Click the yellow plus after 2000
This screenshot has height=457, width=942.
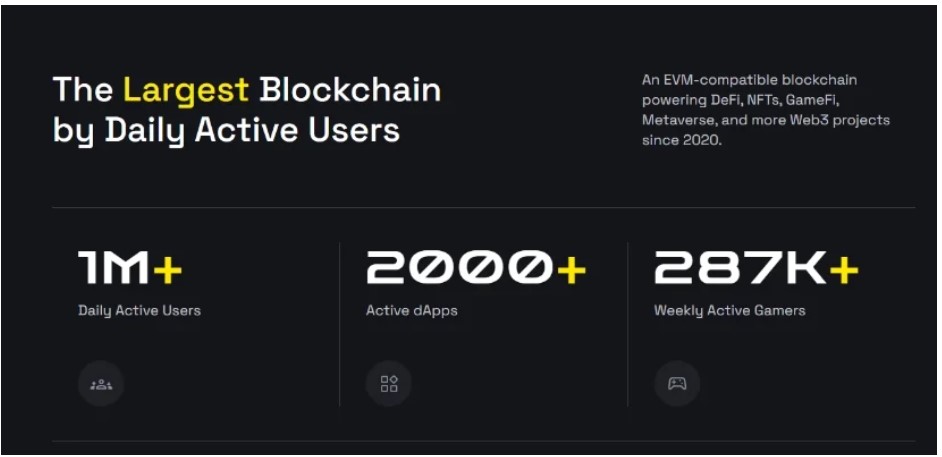(571, 268)
